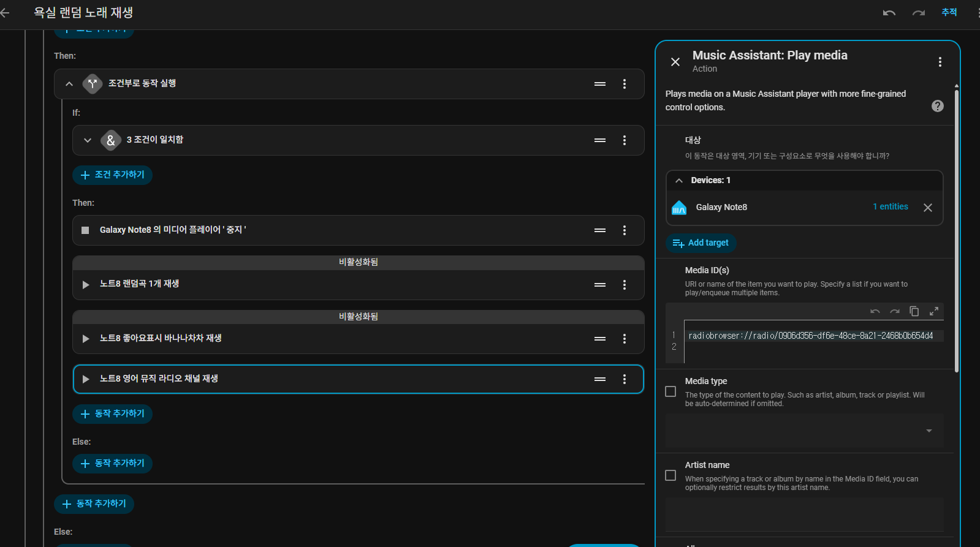
Task: Click the drag handle of 바나나차차 재생 action
Action: click(x=600, y=339)
